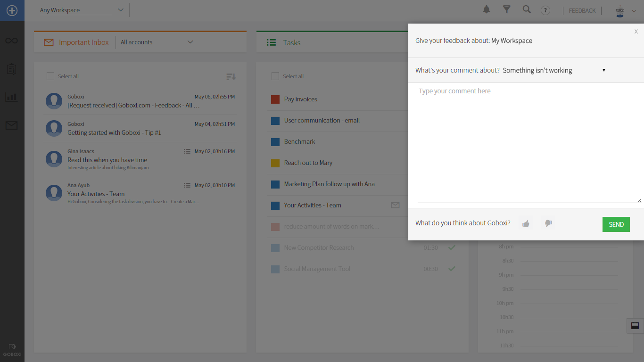
Task: Click the thumbs up rating icon
Action: click(526, 223)
